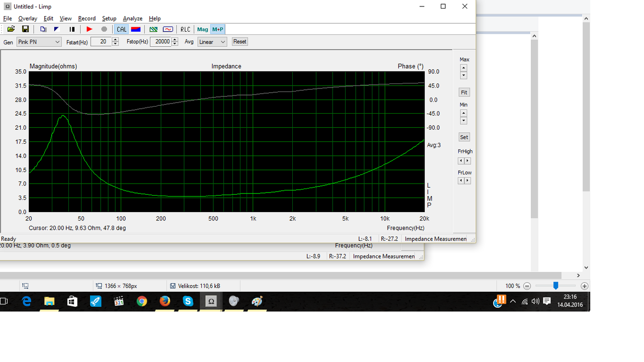This screenshot has width=644, height=362.
Task: Switch to Mag magnitude-only view
Action: [x=203, y=29]
